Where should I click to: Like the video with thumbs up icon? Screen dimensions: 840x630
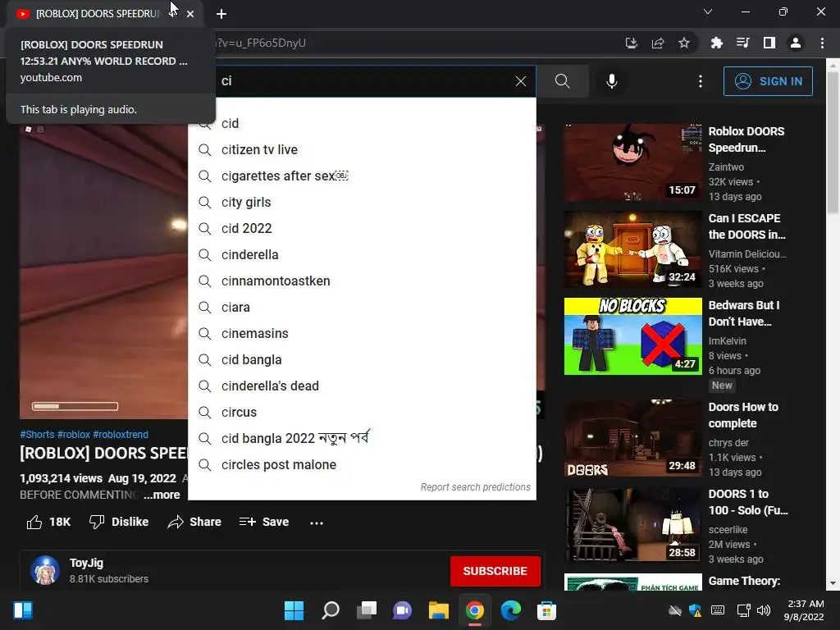tap(34, 522)
